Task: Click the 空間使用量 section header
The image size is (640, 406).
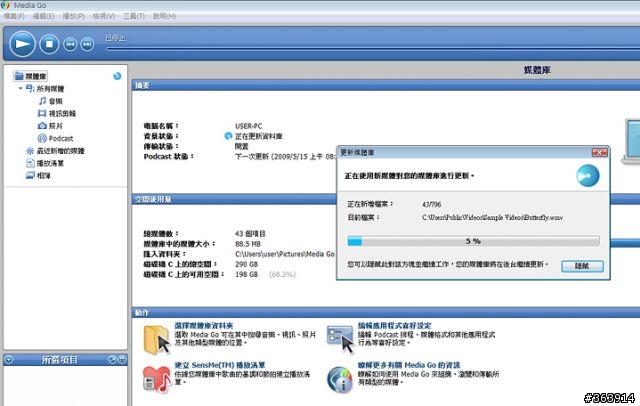Action: click(x=235, y=199)
